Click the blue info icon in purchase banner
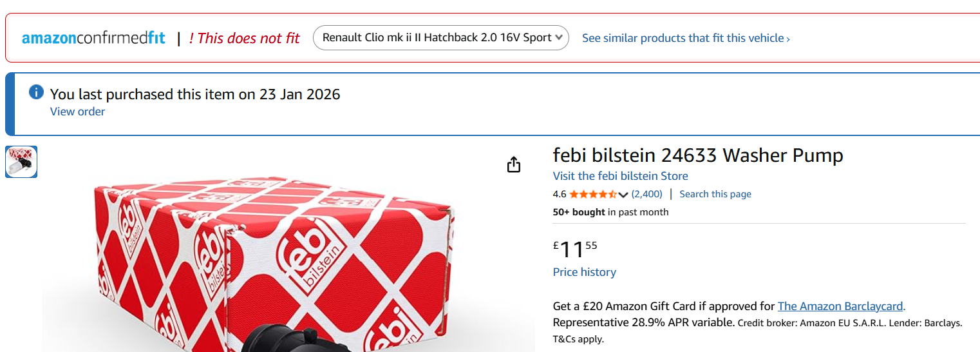 point(36,92)
